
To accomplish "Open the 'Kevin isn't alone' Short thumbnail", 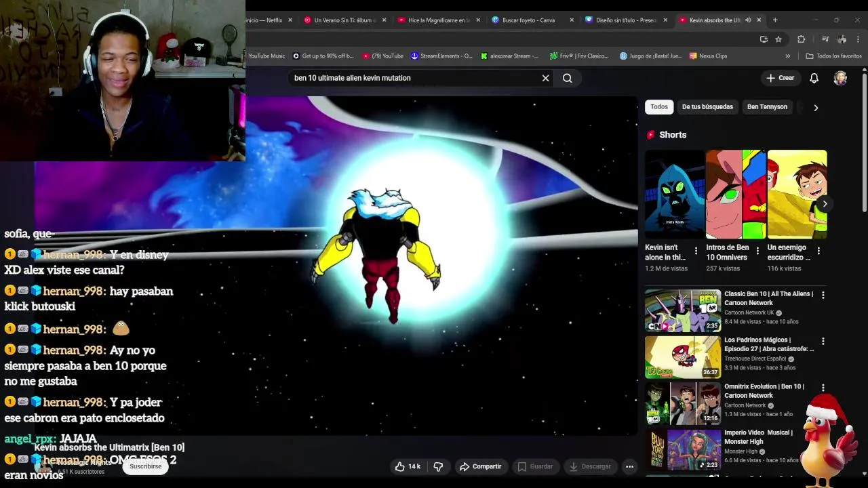I will pos(675,194).
